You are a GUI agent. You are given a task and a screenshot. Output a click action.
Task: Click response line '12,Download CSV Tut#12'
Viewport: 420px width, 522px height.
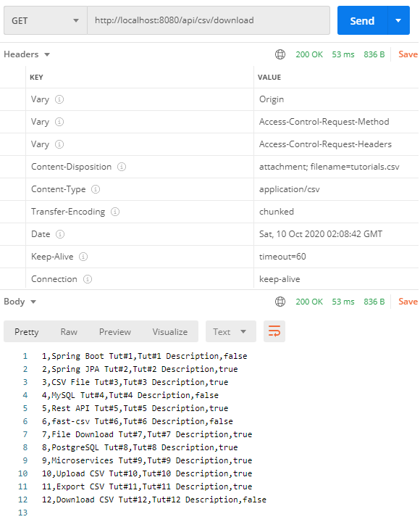[x=154, y=500]
